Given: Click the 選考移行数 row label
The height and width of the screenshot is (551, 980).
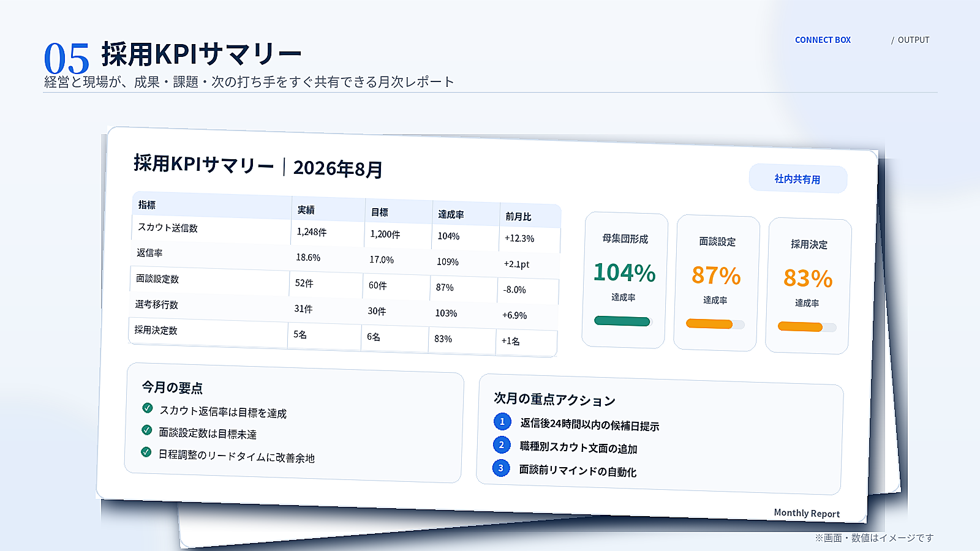Looking at the screenshot, I should pos(157,304).
